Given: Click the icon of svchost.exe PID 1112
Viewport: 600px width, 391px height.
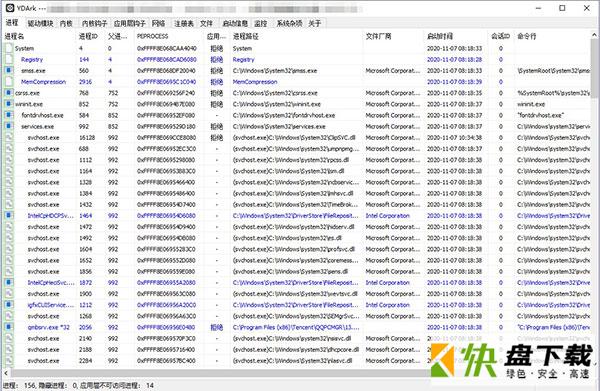Looking at the screenshot, I should click(9, 160).
